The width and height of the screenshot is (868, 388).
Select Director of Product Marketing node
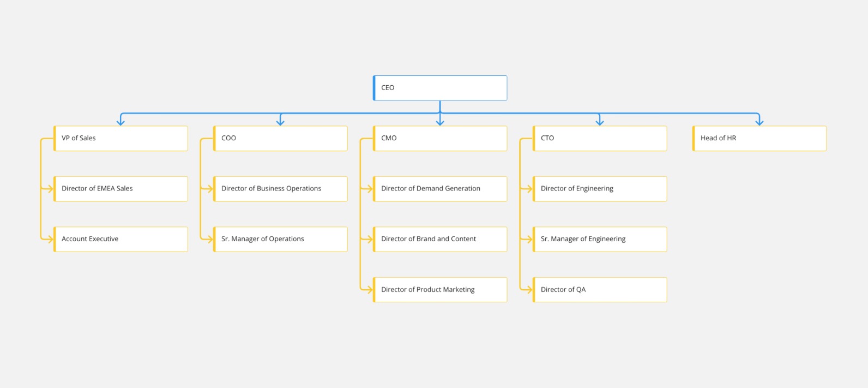pos(440,290)
